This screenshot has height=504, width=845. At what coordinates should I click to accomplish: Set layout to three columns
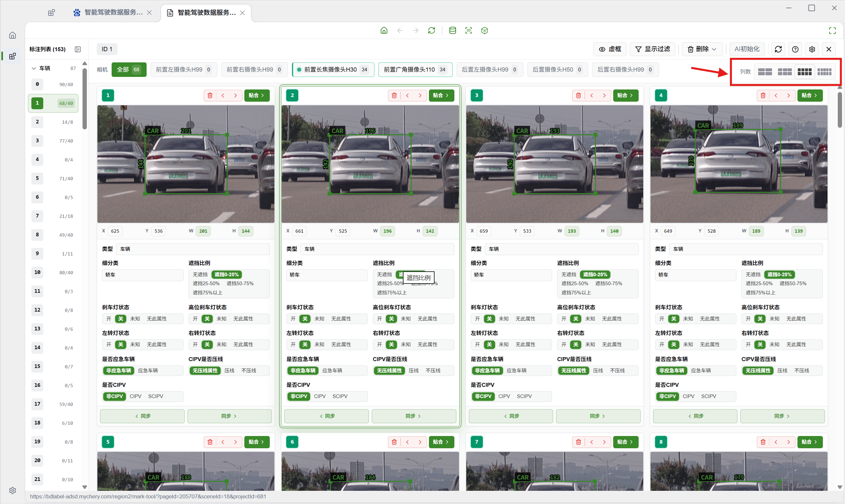(x=785, y=72)
